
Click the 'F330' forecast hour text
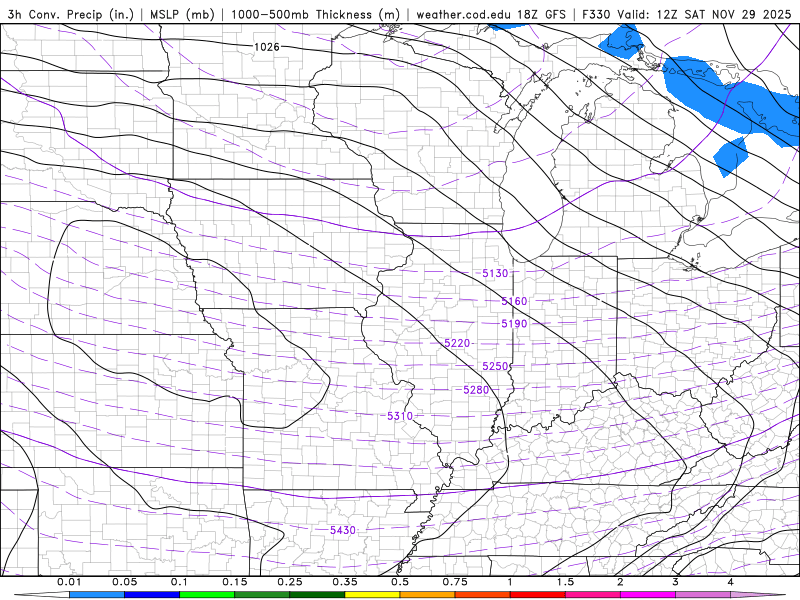pos(596,14)
